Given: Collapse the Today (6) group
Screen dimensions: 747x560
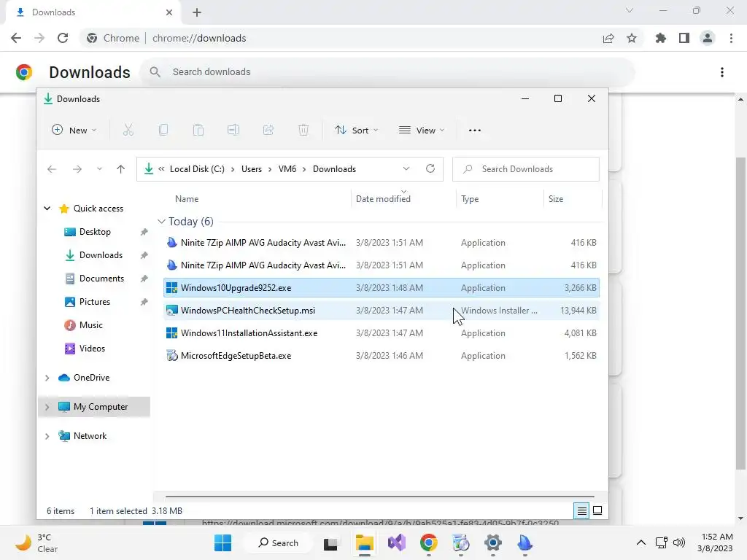Looking at the screenshot, I should [161, 222].
